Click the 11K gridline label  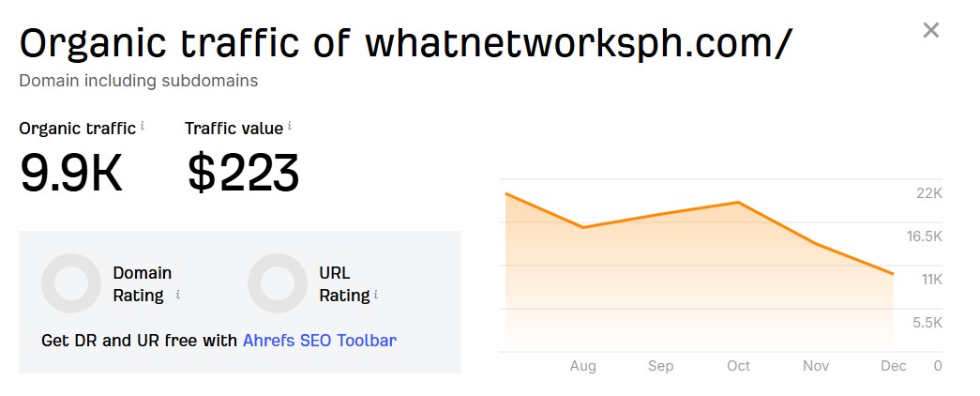coord(930,280)
